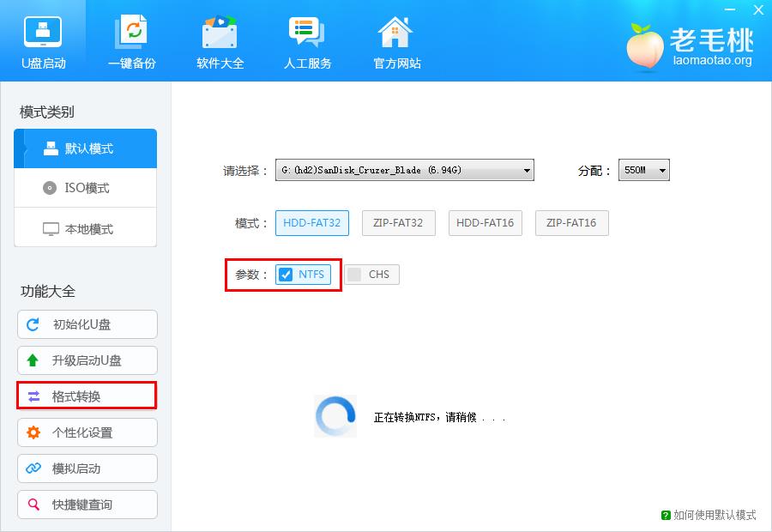
Task: Open the 快捷键查询 hotkey lookup entry
Action: [87, 505]
